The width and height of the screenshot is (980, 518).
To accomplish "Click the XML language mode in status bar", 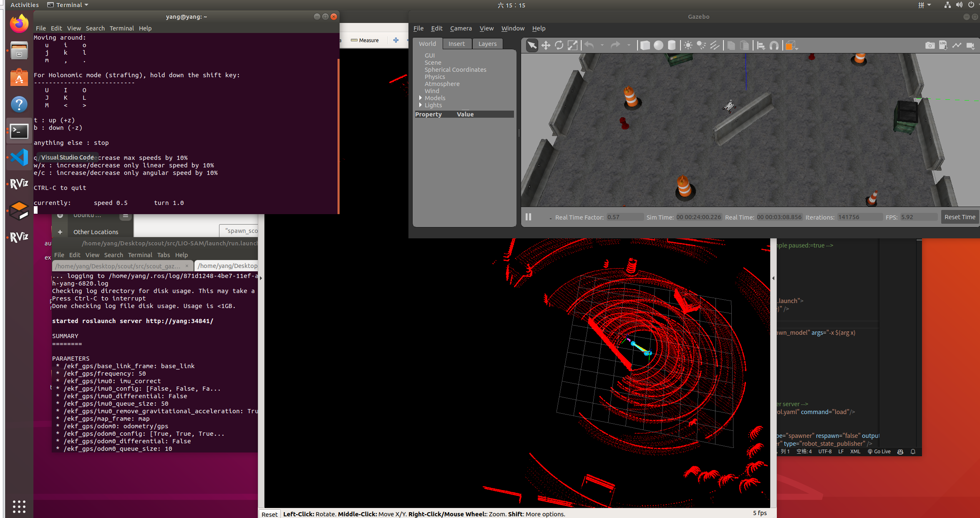I will tap(855, 452).
